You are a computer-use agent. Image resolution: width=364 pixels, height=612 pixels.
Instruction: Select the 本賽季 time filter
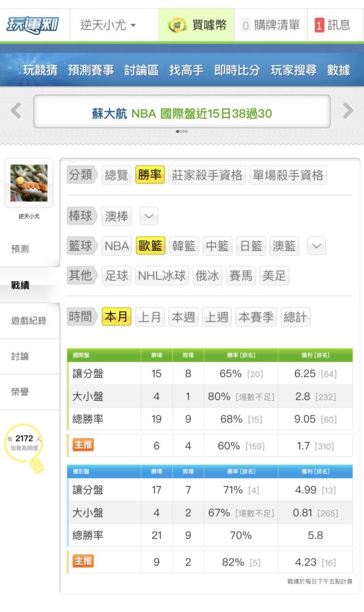tap(256, 316)
